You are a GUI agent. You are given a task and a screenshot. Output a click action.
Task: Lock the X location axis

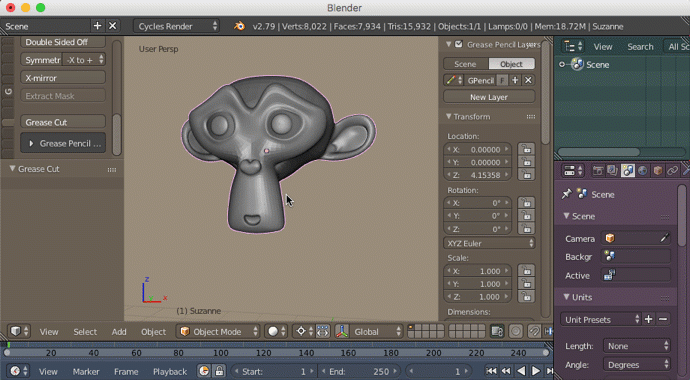tap(526, 149)
